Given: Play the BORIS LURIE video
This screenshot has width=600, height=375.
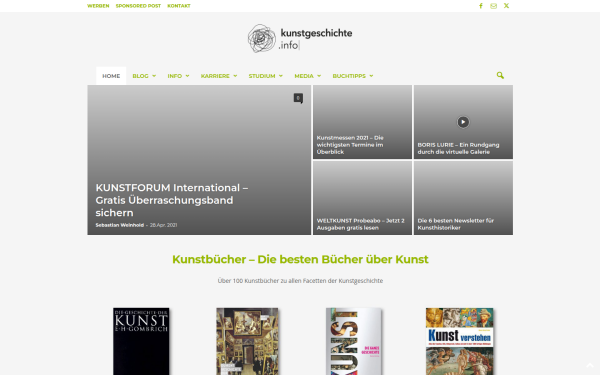Looking at the screenshot, I should click(463, 122).
